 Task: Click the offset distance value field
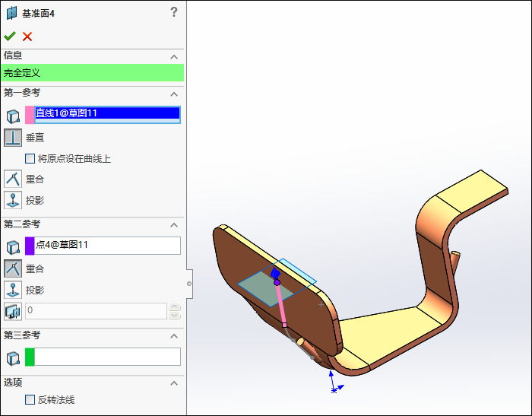96,311
